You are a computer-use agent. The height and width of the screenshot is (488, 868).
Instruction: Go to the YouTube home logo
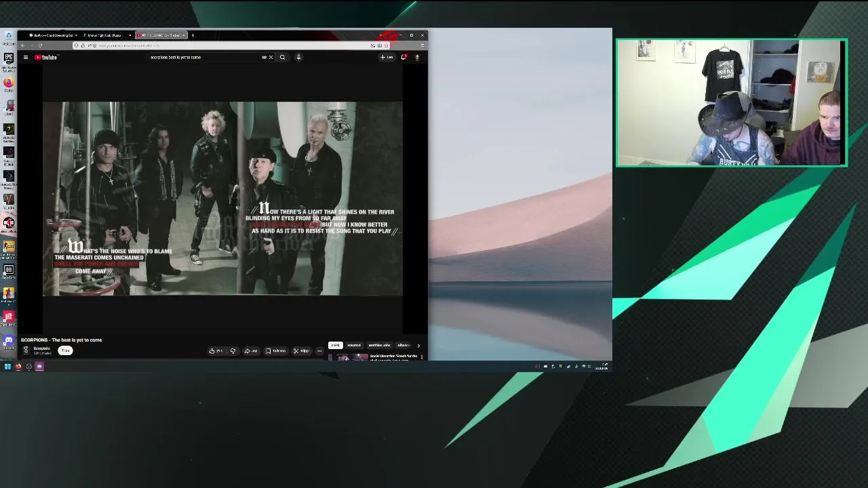click(x=46, y=57)
